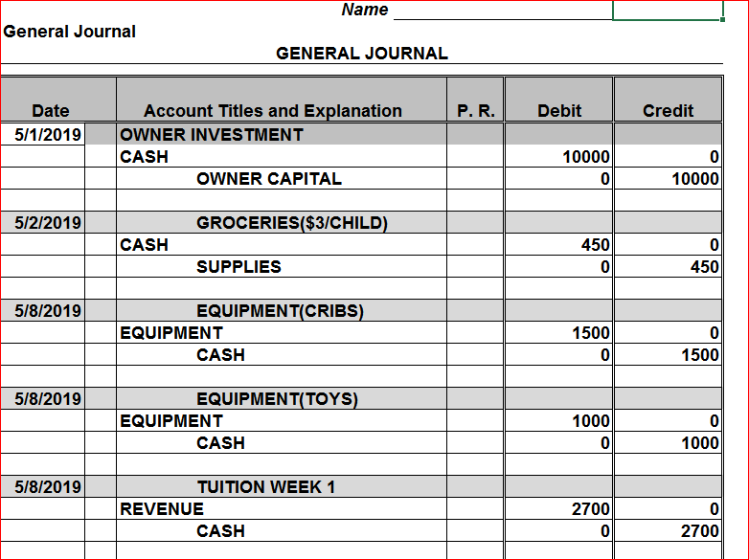Click the GENERAL JOURNAL centered title

pyautogui.click(x=362, y=53)
